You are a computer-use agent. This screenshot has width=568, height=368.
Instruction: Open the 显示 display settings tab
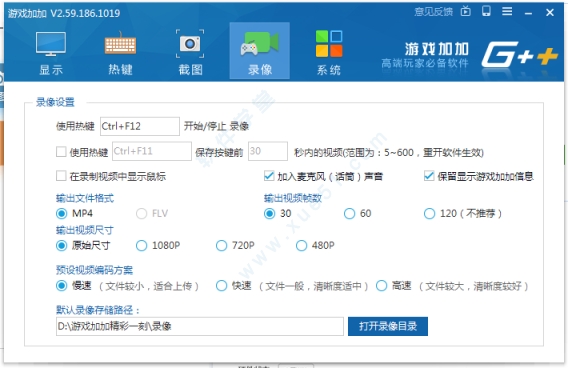[x=51, y=53]
